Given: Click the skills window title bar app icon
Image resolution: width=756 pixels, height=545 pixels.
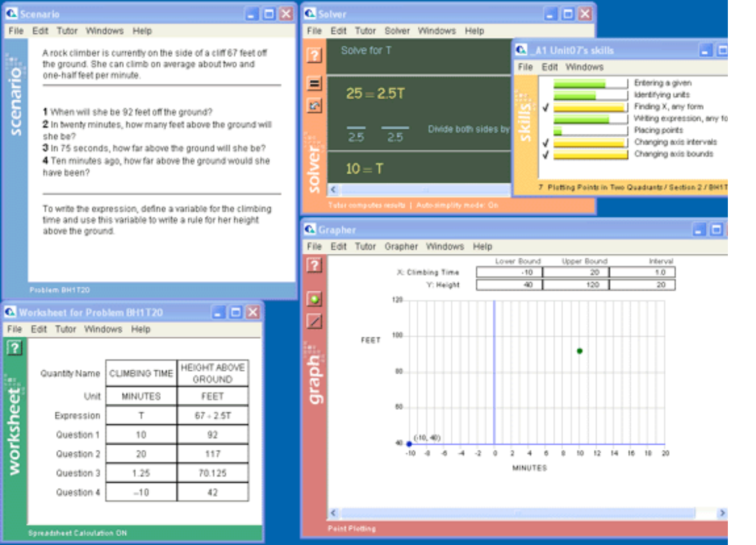Looking at the screenshot, I should coord(521,50).
